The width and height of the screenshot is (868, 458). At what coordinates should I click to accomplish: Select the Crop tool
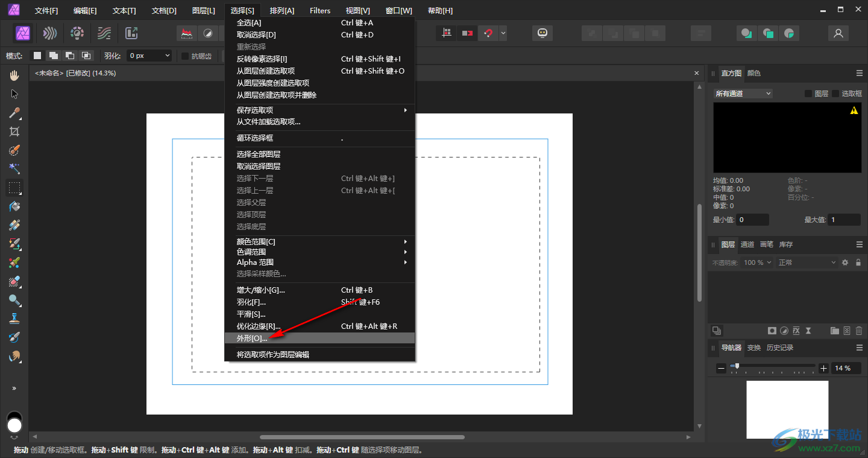point(14,132)
